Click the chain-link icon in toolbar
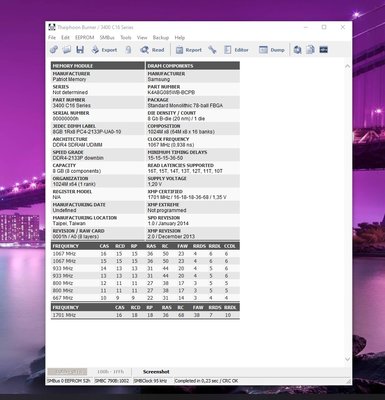 point(54,50)
